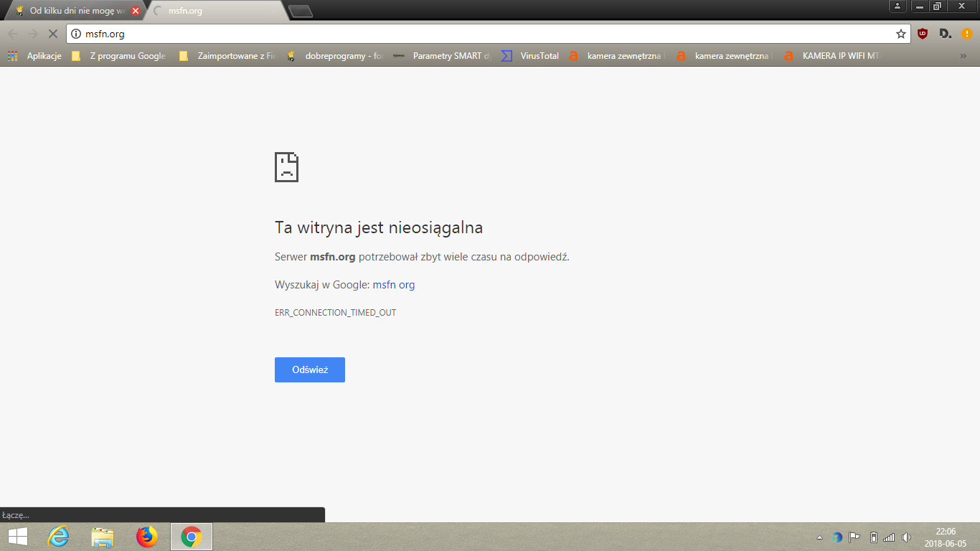The image size is (980, 551).
Task: Show hidden tray icons arrow
Action: [x=820, y=537]
